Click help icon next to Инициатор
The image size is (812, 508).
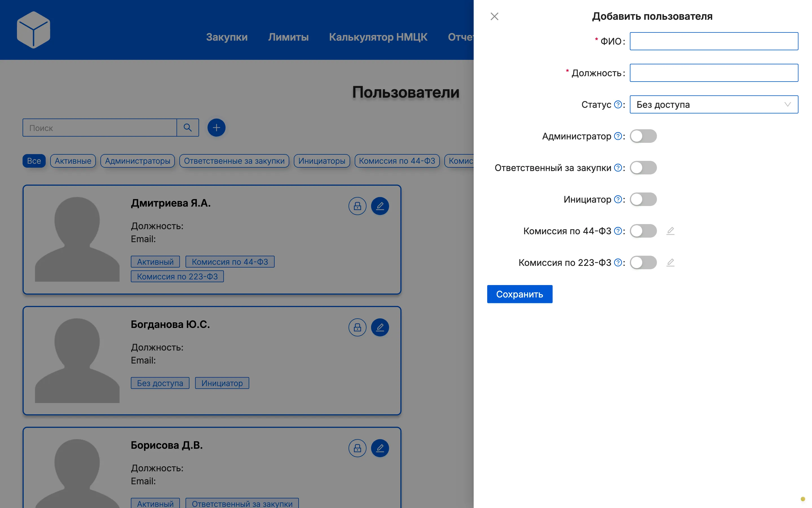pyautogui.click(x=618, y=199)
